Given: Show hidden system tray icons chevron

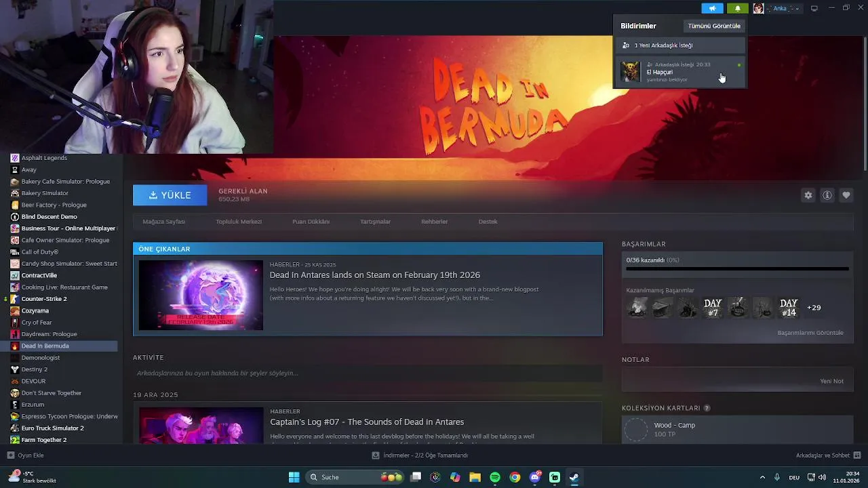Looking at the screenshot, I should (762, 477).
